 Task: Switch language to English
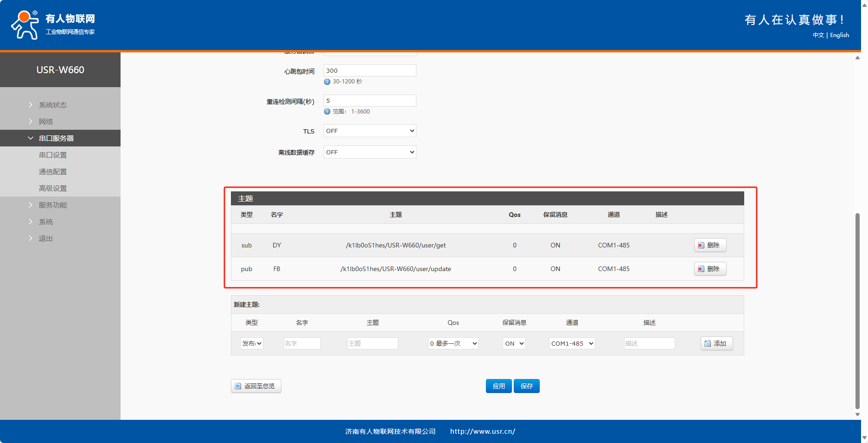[x=839, y=35]
